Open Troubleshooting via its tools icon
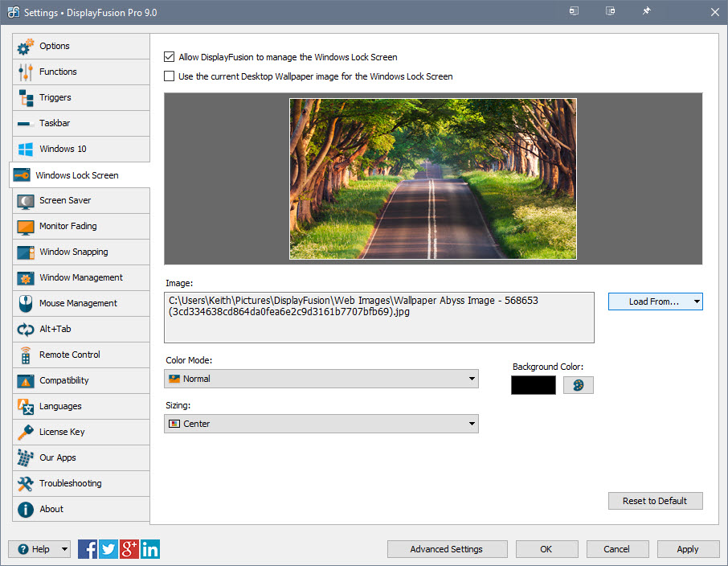The width and height of the screenshot is (728, 566). pyautogui.click(x=27, y=483)
